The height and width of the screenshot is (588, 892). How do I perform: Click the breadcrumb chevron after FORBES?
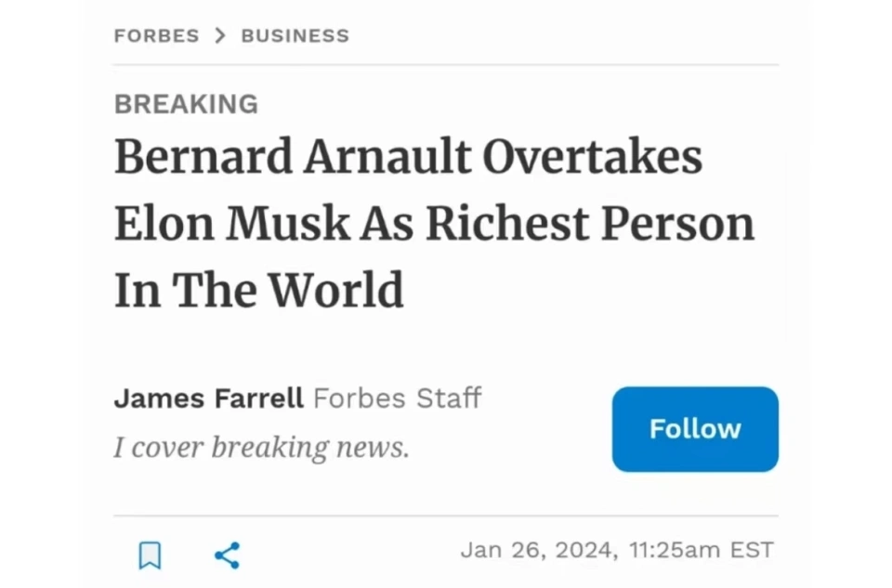point(220,35)
